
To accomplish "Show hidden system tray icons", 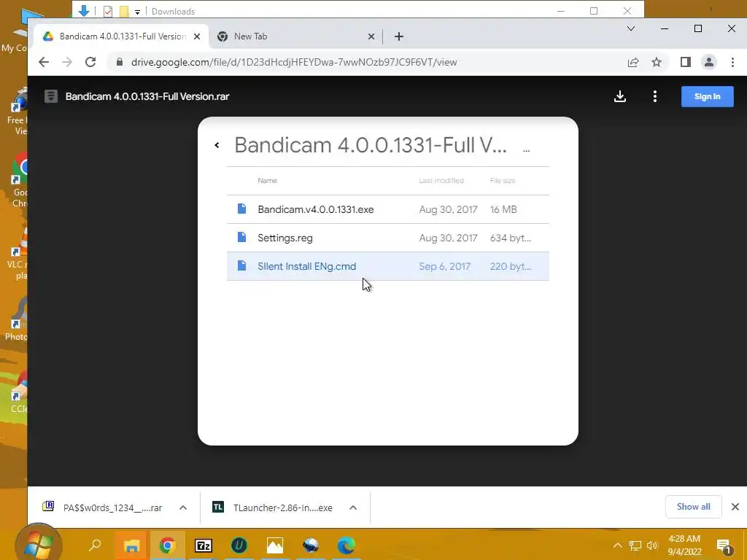I will tap(617, 545).
